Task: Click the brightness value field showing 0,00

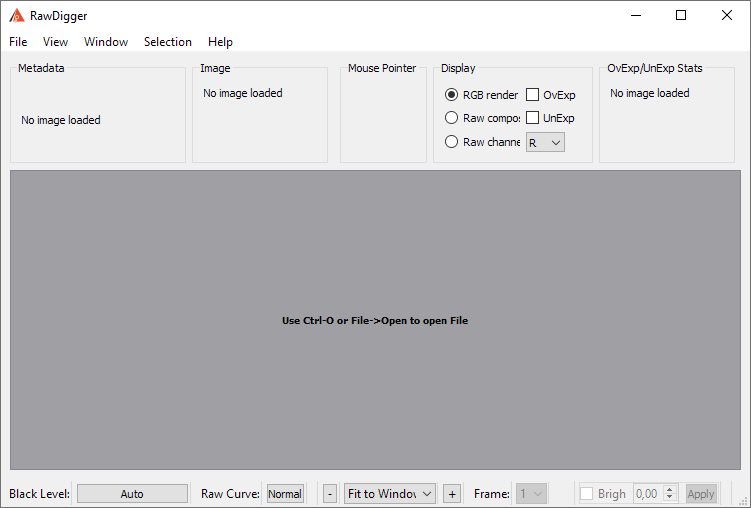Action: 648,494
